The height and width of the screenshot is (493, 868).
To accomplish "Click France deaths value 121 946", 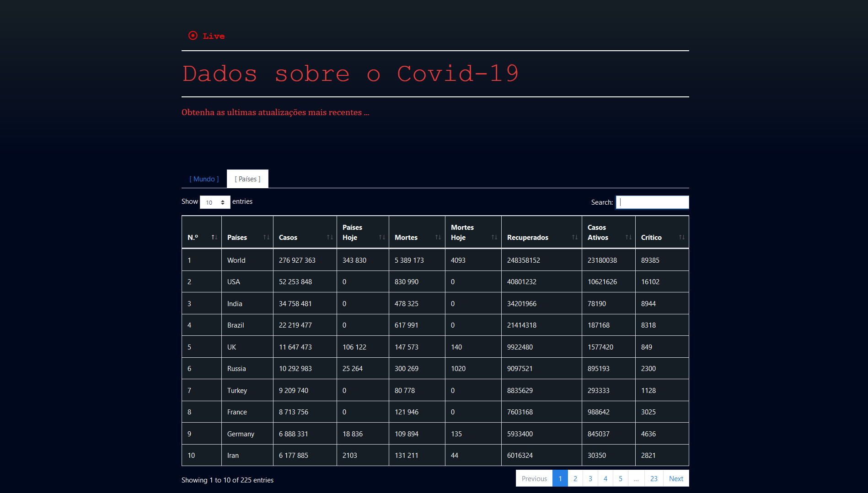I will pyautogui.click(x=407, y=412).
